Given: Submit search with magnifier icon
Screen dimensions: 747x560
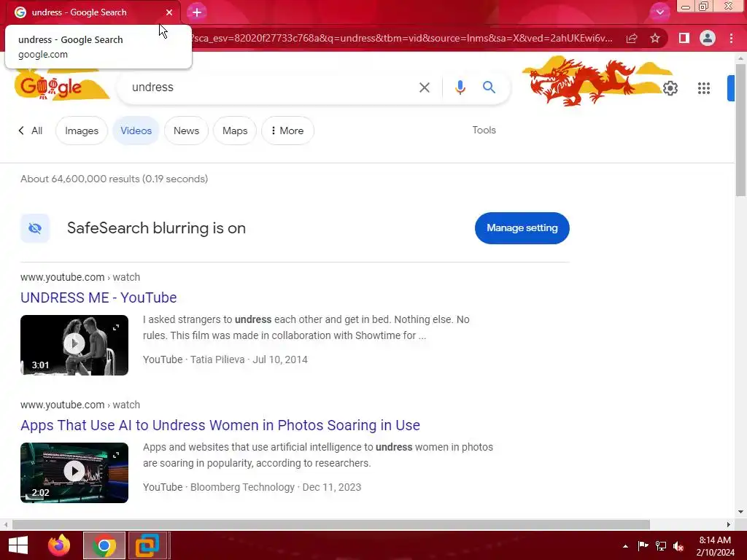Looking at the screenshot, I should pos(489,87).
